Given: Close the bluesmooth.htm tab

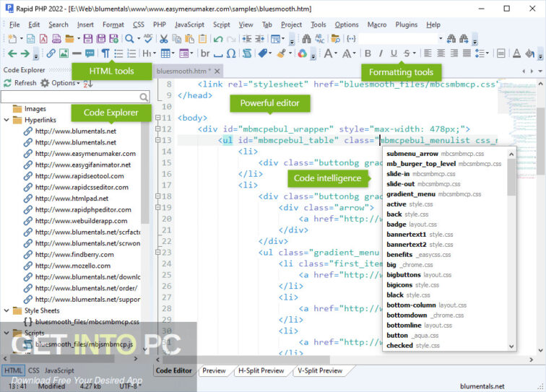Looking at the screenshot, I should click(x=217, y=71).
